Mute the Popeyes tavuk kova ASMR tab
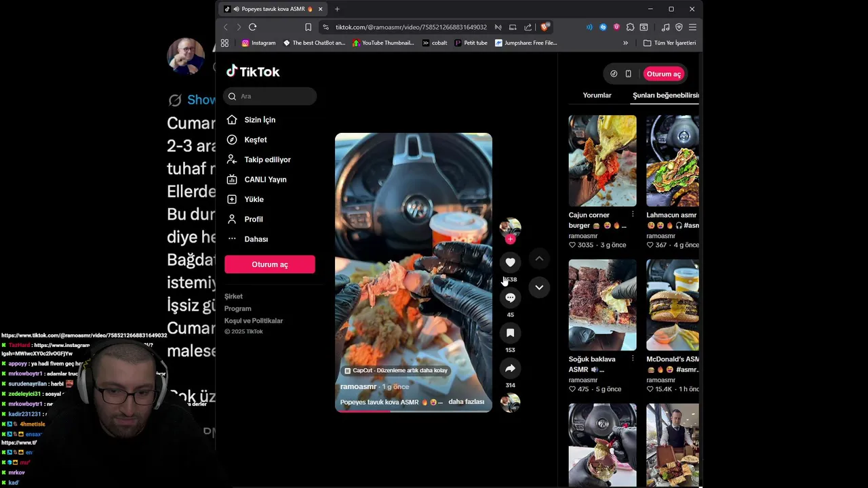 [x=236, y=9]
